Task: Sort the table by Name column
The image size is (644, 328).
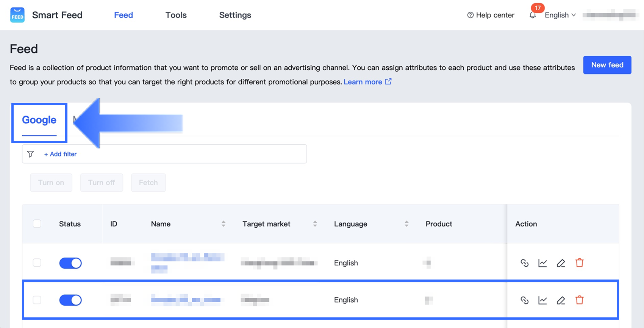Action: (x=224, y=224)
